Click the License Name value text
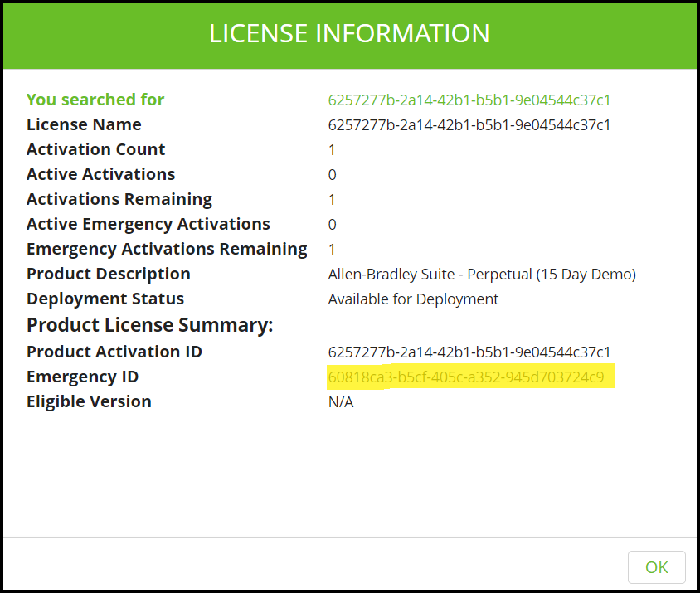Image resolution: width=700 pixels, height=593 pixels. coord(469,125)
